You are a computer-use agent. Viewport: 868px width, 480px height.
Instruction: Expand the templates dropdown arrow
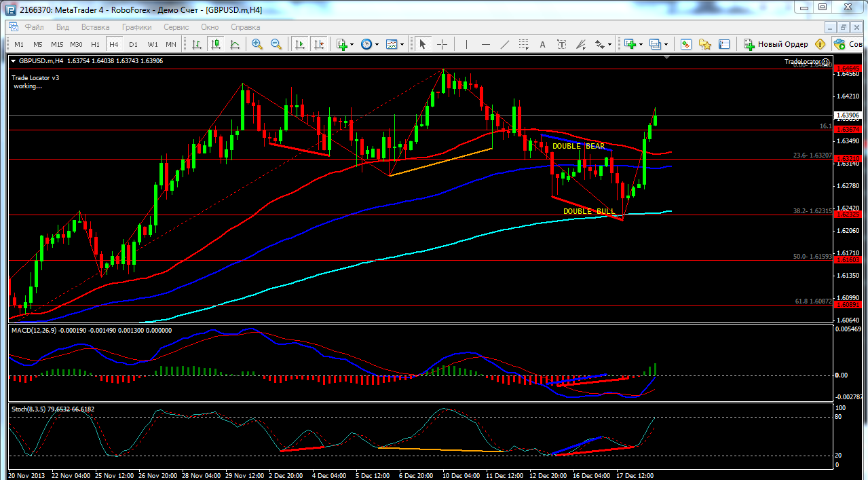[402, 45]
